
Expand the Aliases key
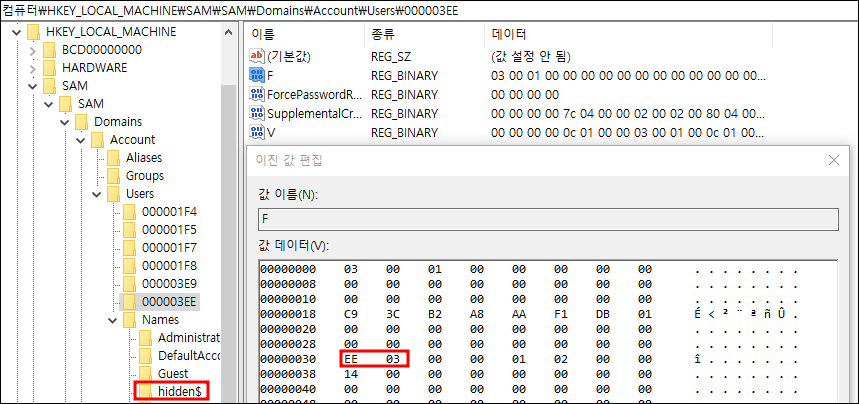[97, 157]
